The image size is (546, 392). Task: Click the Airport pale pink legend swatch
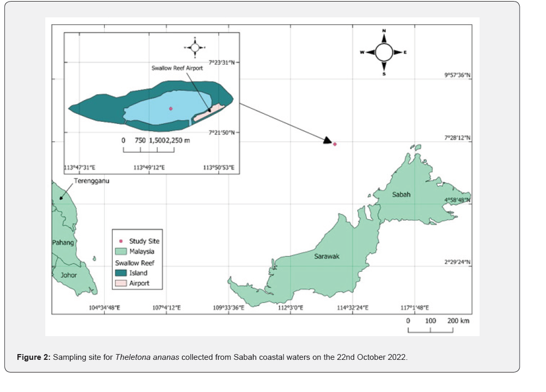[x=121, y=283]
